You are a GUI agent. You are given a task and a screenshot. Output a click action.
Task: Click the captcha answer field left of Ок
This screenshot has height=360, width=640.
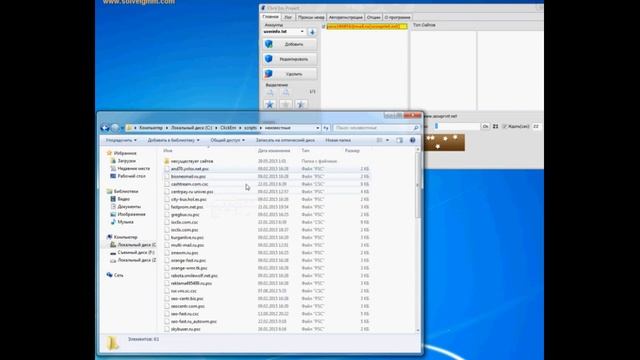point(456,127)
